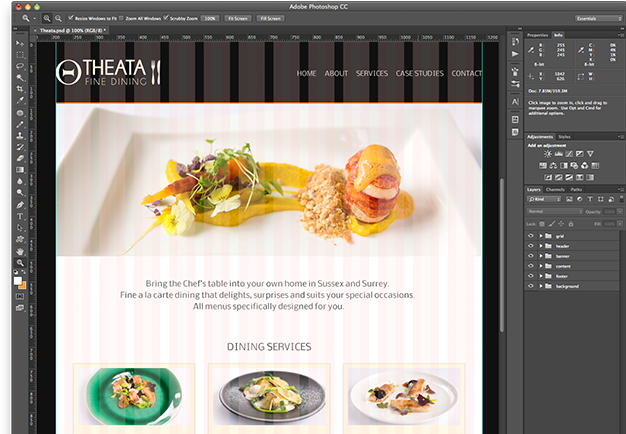The height and width of the screenshot is (434, 626).
Task: Add a Brightness/Contrast adjustment
Action: [x=548, y=154]
